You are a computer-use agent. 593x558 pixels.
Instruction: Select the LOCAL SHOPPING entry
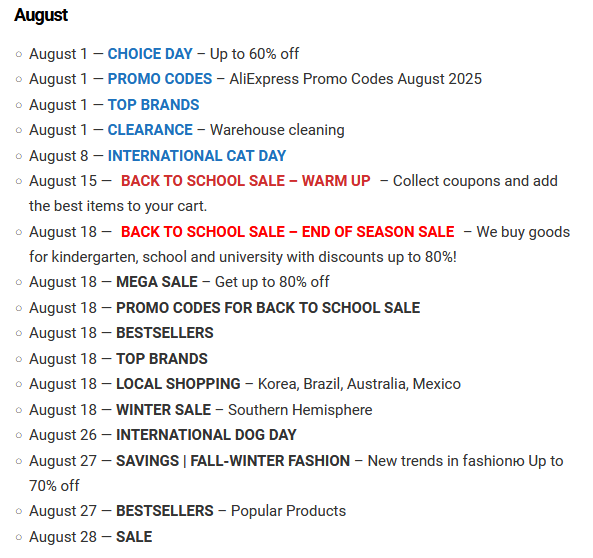[x=178, y=384]
